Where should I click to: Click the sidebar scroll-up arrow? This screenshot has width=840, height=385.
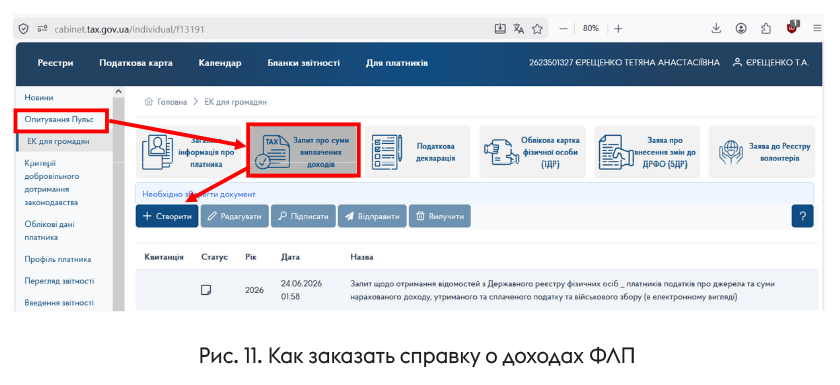118,92
